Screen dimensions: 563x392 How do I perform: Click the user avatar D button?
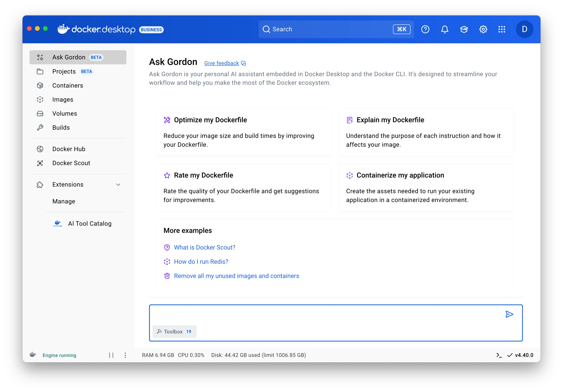[524, 29]
